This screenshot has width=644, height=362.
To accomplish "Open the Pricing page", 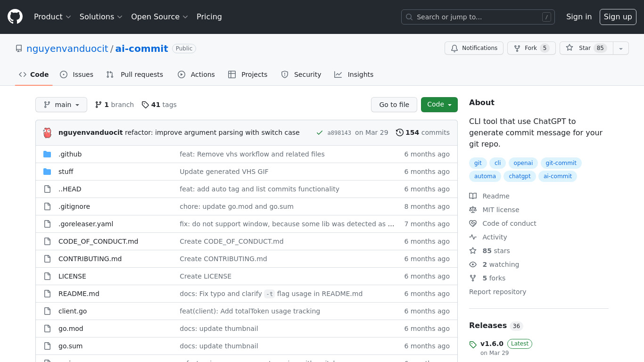I will pyautogui.click(x=209, y=16).
